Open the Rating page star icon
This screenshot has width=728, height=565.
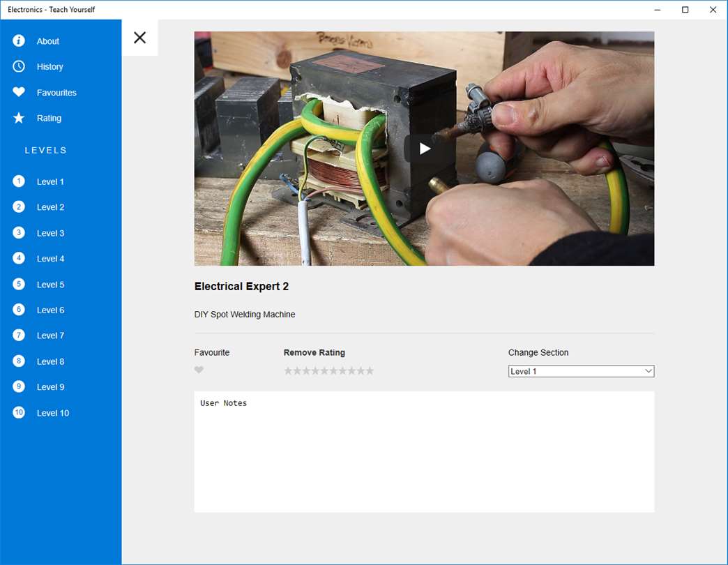coord(19,118)
